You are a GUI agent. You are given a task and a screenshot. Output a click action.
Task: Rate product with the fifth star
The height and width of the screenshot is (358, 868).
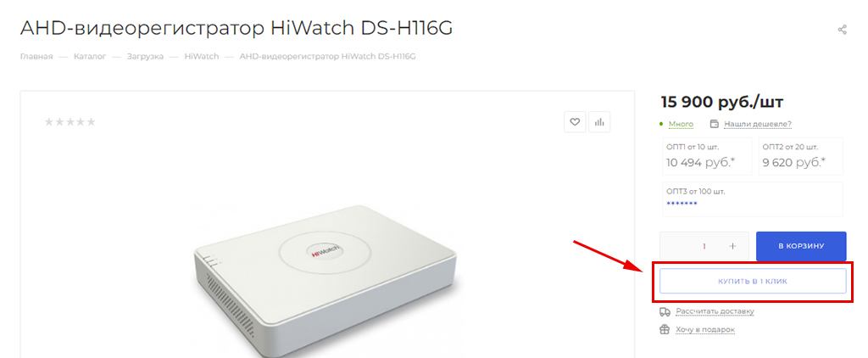click(91, 122)
